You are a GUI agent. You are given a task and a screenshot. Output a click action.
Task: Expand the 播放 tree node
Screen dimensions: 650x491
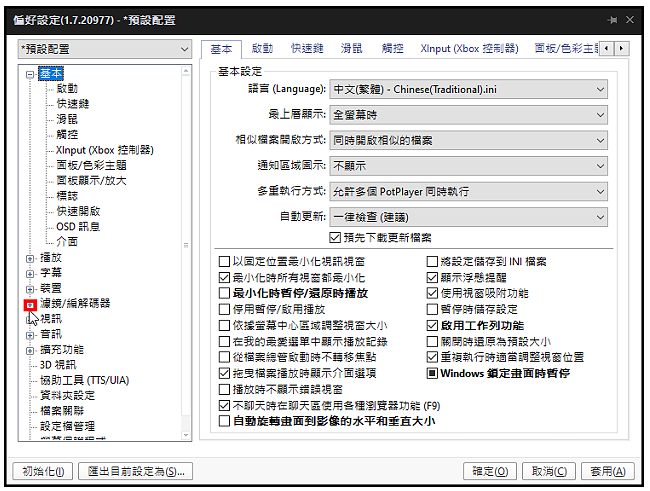point(30,258)
